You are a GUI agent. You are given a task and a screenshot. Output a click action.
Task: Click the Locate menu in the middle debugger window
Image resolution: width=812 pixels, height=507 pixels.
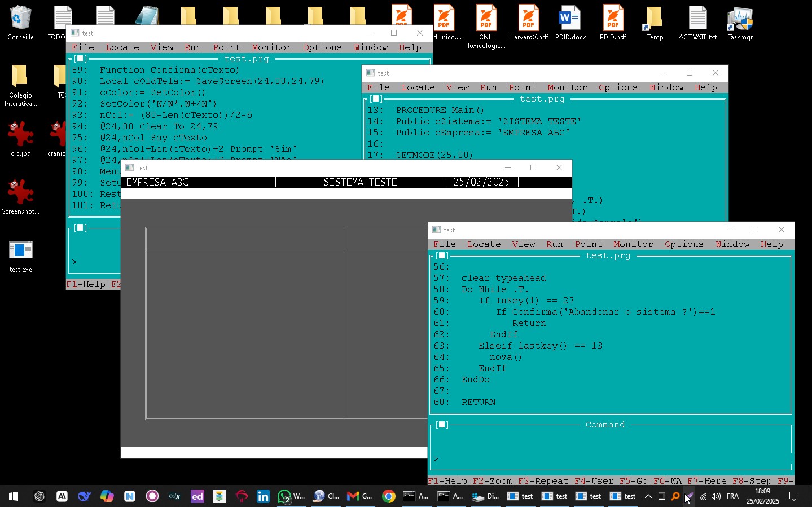tap(418, 87)
